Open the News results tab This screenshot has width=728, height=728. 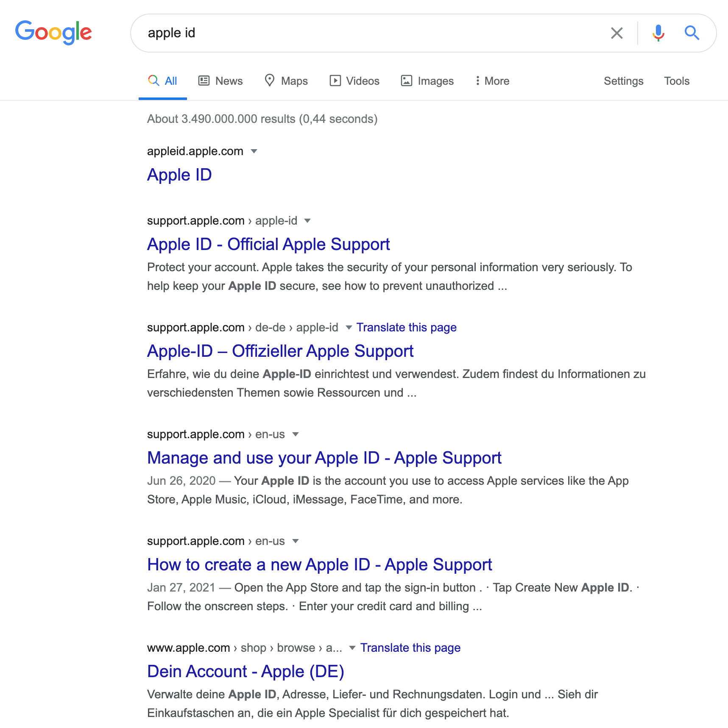(220, 81)
